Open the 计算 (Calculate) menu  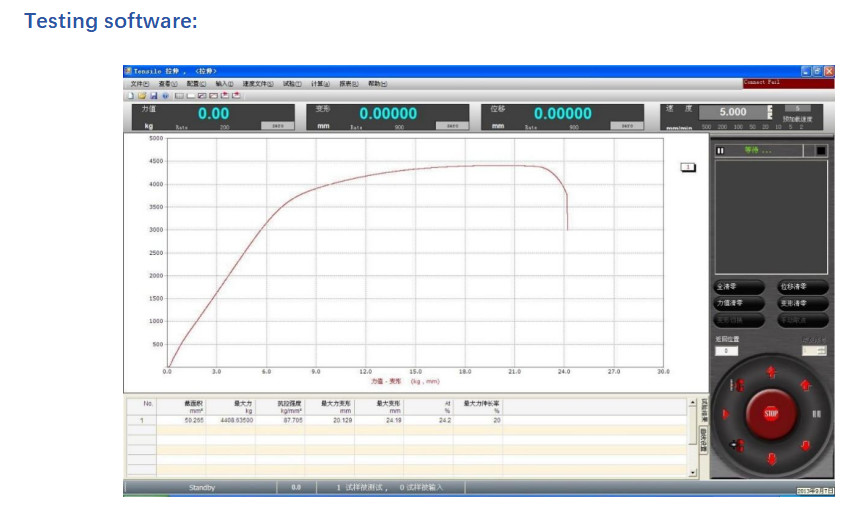pos(320,84)
